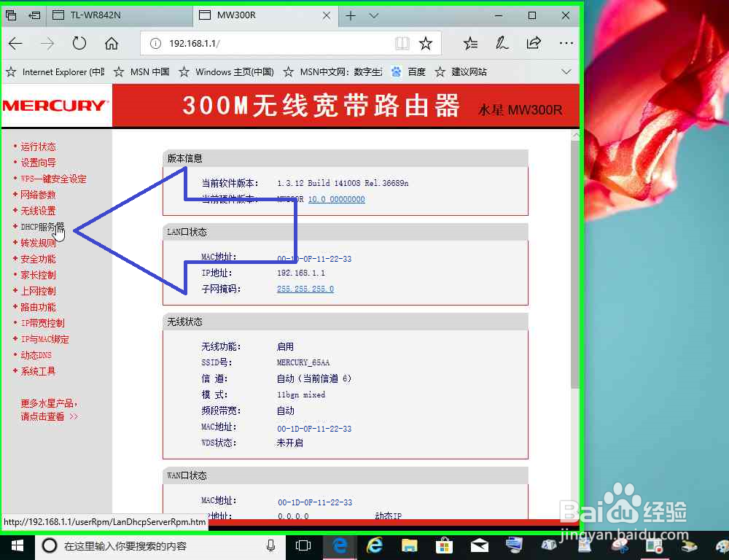Click the taskbar microphone icon
The image size is (729, 560).
pos(270,545)
